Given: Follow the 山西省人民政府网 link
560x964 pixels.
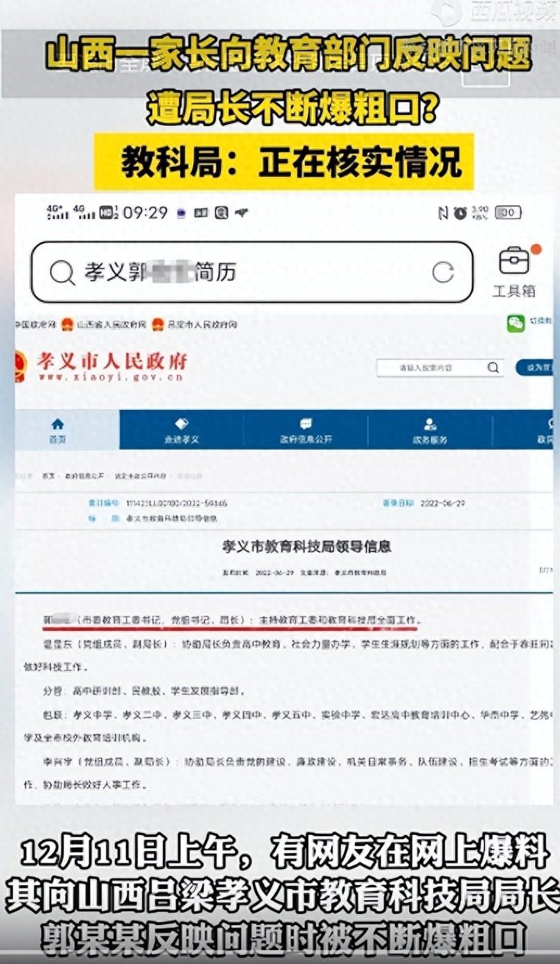Looking at the screenshot, I should click(x=111, y=325).
